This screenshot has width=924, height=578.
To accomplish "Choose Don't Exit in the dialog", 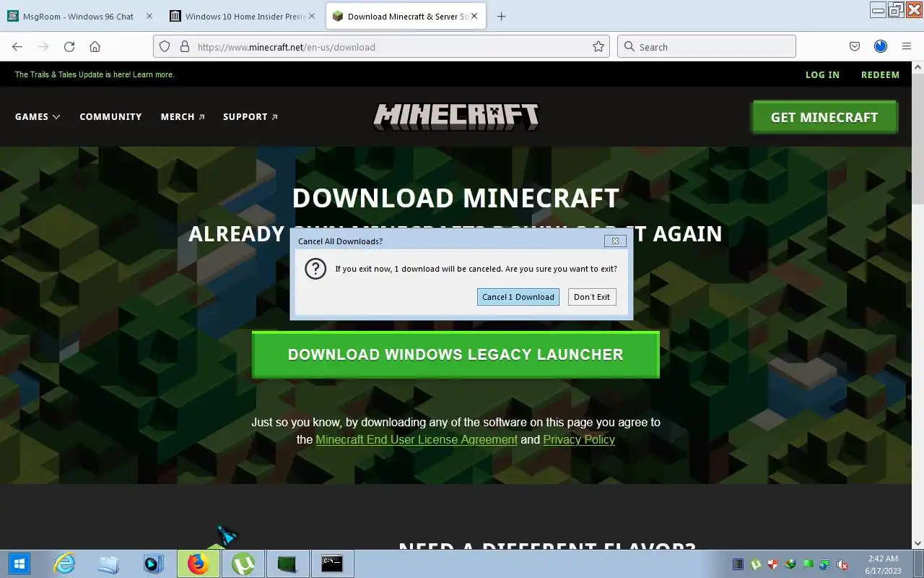I will pyautogui.click(x=592, y=297).
